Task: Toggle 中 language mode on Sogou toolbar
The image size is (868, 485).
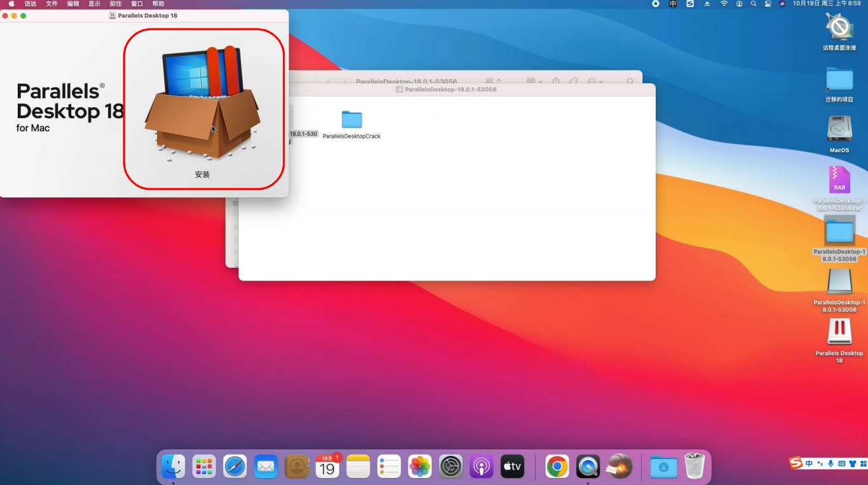Action: click(809, 464)
